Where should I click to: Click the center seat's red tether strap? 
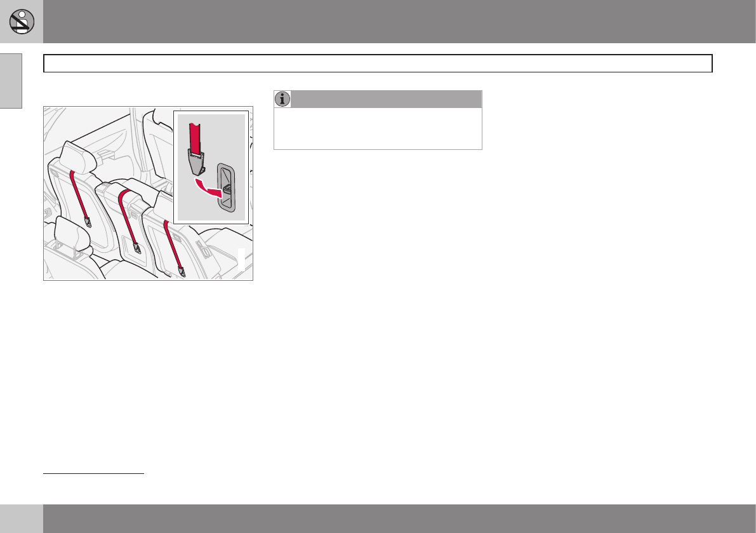coord(127,216)
